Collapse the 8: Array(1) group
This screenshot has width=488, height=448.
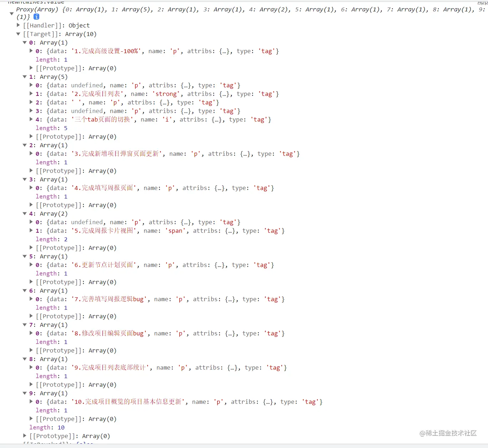coord(25,359)
